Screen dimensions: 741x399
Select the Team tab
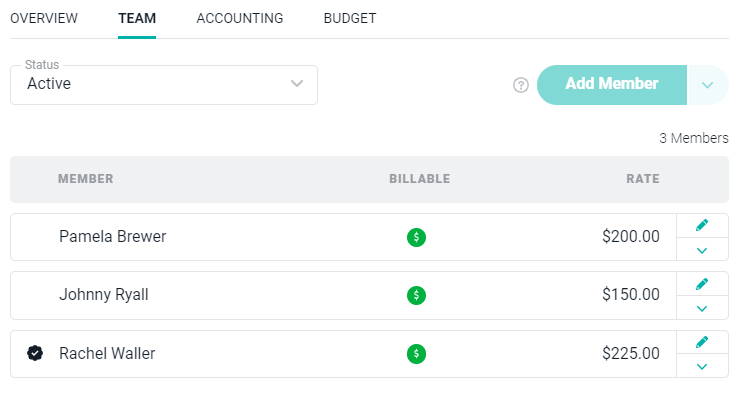pos(137,18)
